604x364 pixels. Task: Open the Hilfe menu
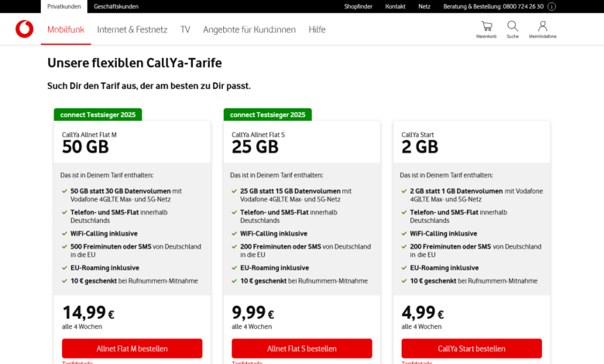[x=317, y=29]
